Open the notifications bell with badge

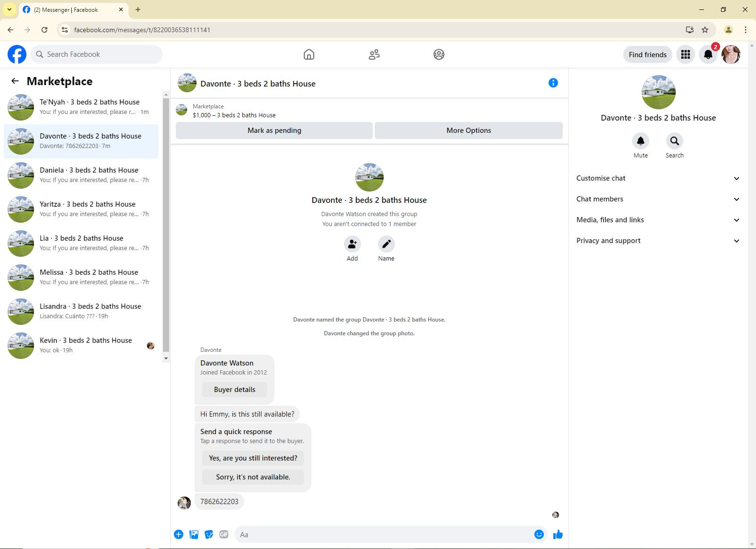pos(708,54)
